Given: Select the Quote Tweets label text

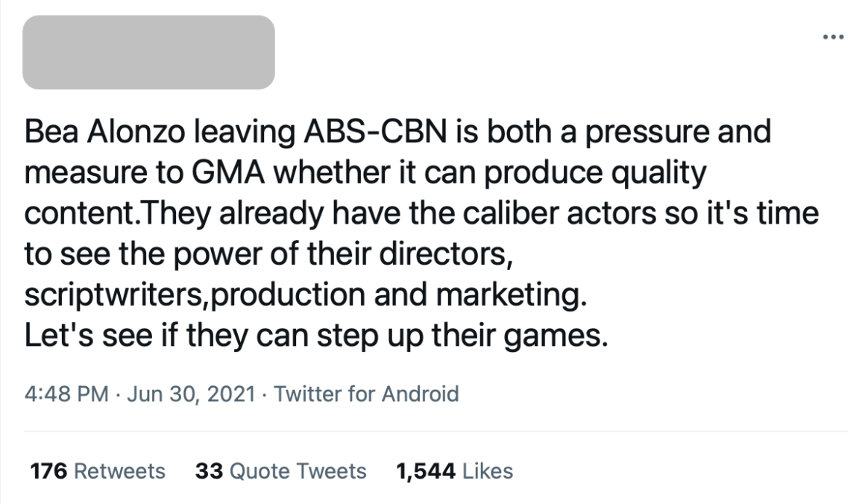Looking at the screenshot, I should point(298,471).
